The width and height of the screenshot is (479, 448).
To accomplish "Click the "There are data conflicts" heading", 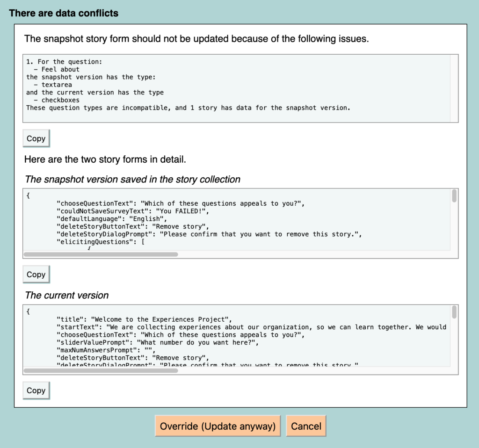I will tap(64, 13).
